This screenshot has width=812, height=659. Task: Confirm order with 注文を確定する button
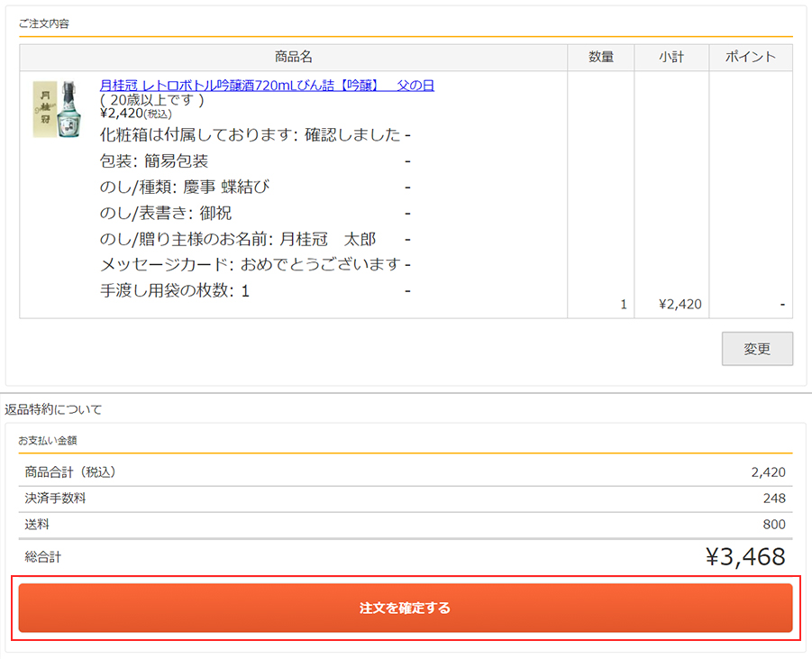click(405, 608)
